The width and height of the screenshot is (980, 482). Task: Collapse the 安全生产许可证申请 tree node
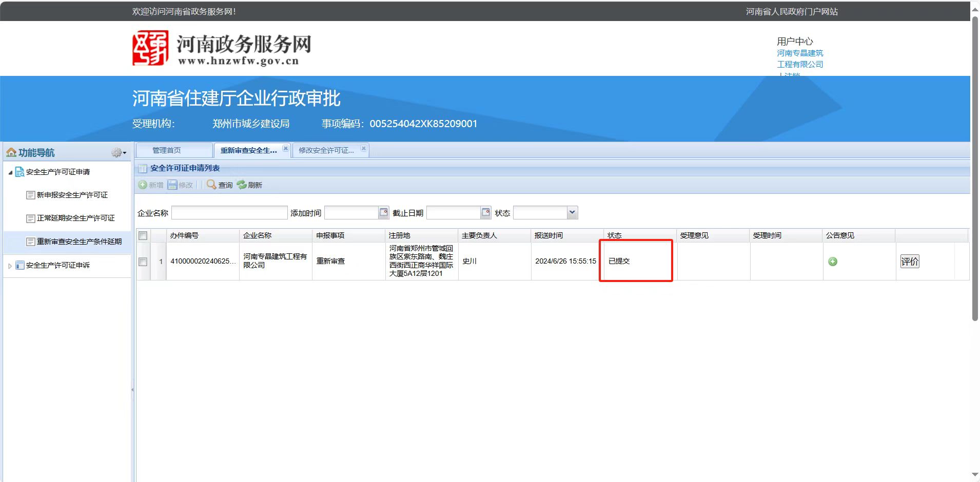click(10, 172)
